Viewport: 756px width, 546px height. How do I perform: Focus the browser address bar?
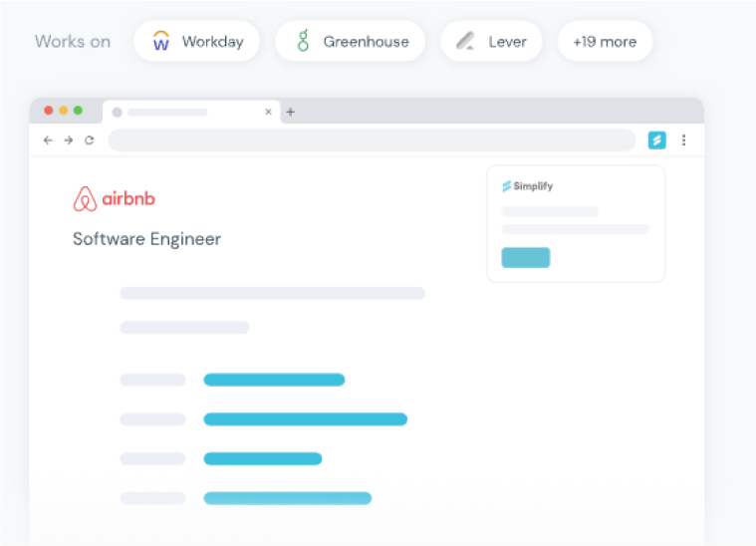point(371,140)
